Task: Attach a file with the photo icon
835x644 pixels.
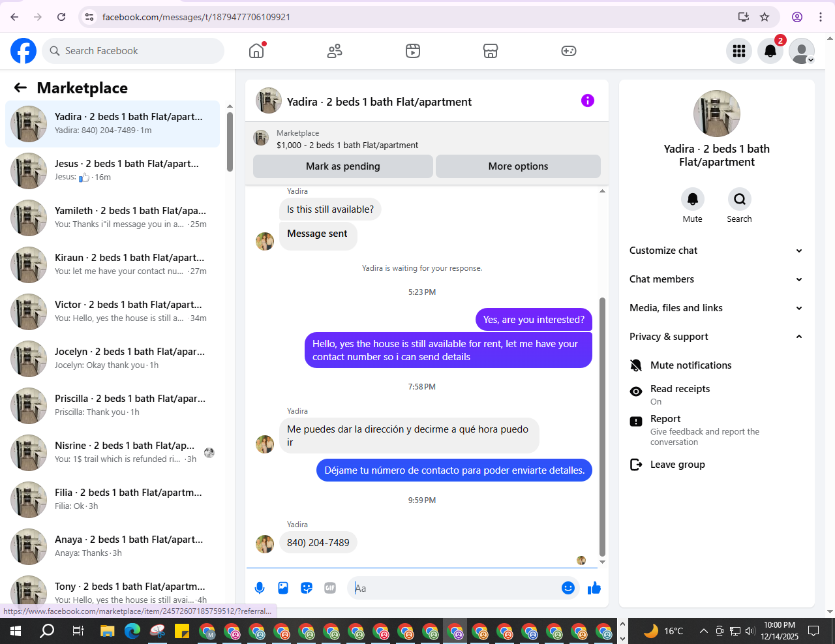Action: pos(283,588)
